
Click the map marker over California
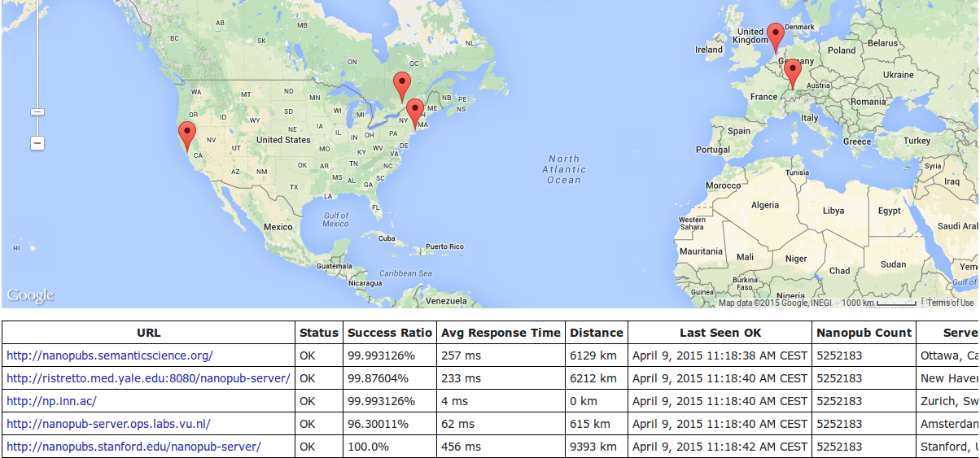187,137
